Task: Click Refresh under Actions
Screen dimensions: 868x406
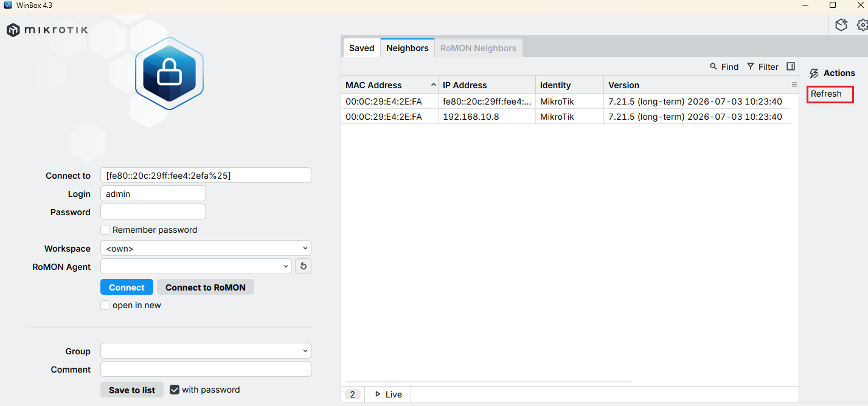Action: point(826,94)
